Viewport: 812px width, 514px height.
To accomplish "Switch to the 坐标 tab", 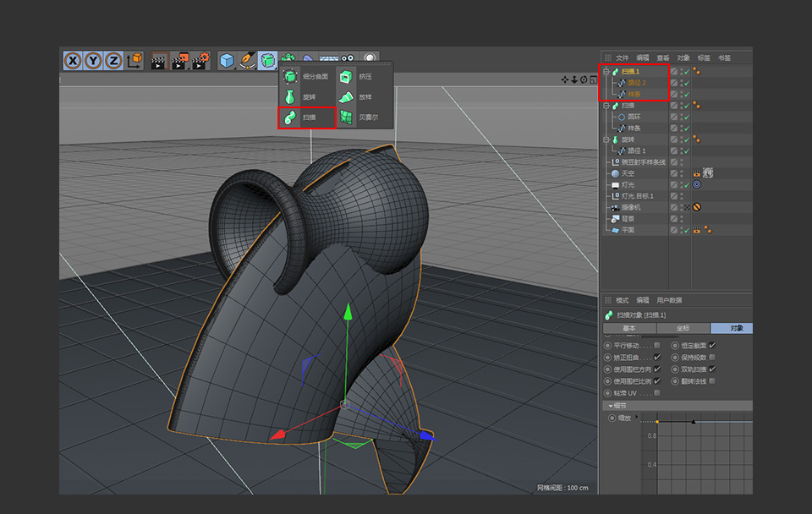I will tap(683, 328).
